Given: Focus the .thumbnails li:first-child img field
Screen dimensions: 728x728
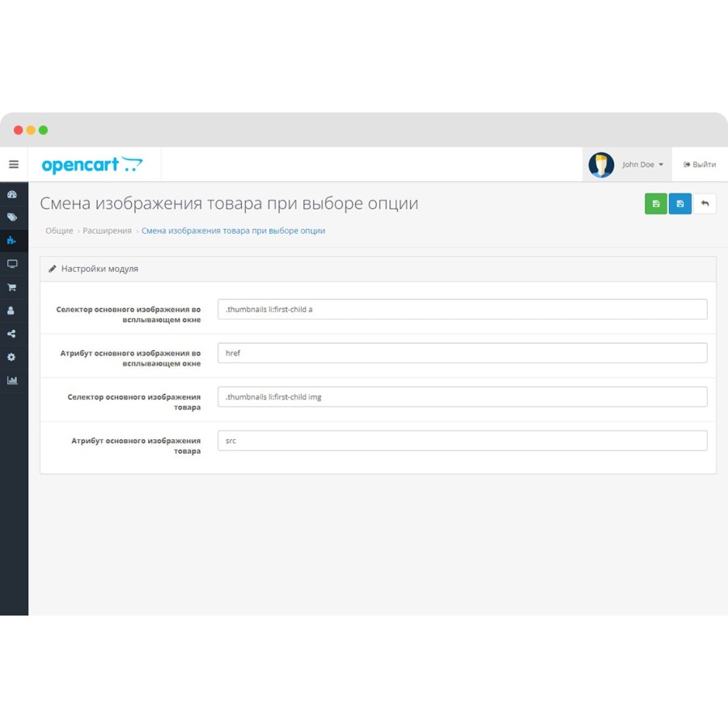Looking at the screenshot, I should click(x=463, y=397).
